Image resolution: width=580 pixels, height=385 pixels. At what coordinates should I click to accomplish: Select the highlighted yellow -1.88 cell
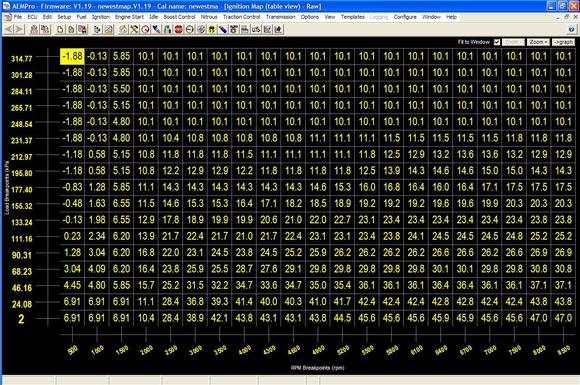click(x=72, y=56)
